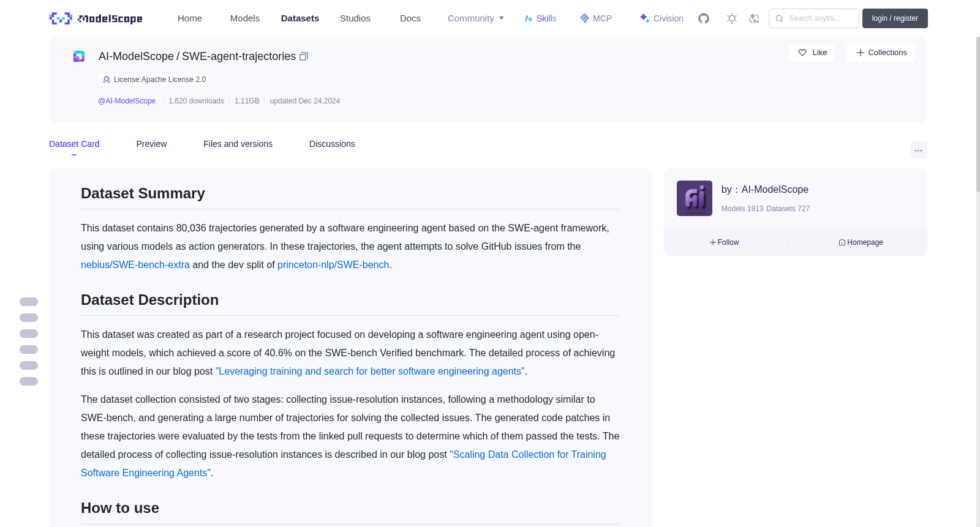Screen dimensions: 980x527
Task: Click the search magnifier icon
Action: (779, 18)
